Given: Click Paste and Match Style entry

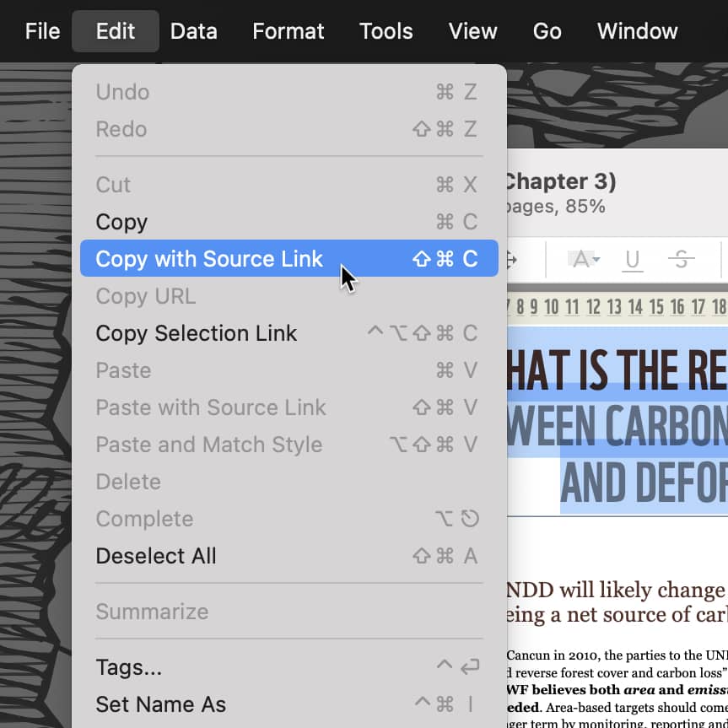Looking at the screenshot, I should (x=289, y=445).
